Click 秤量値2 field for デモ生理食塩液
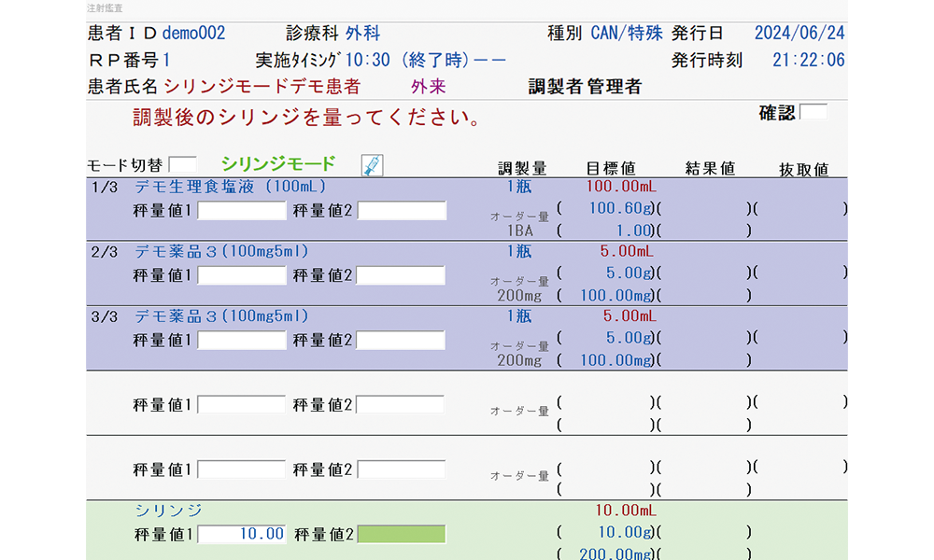934x560 pixels. point(402,211)
